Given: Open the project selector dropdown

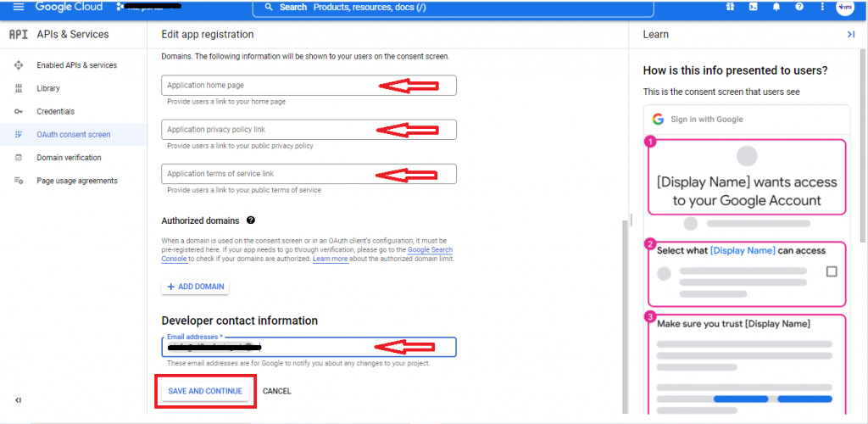Looking at the screenshot, I should tap(149, 7).
